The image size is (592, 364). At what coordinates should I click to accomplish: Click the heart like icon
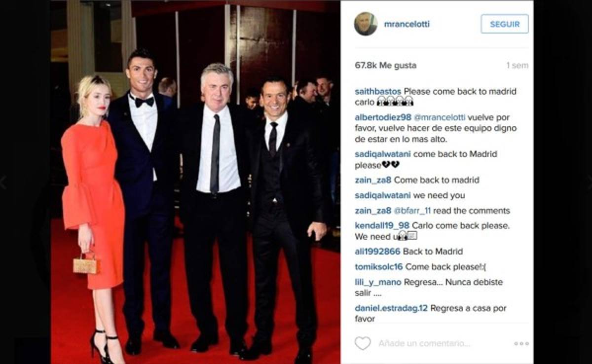pos(363,343)
